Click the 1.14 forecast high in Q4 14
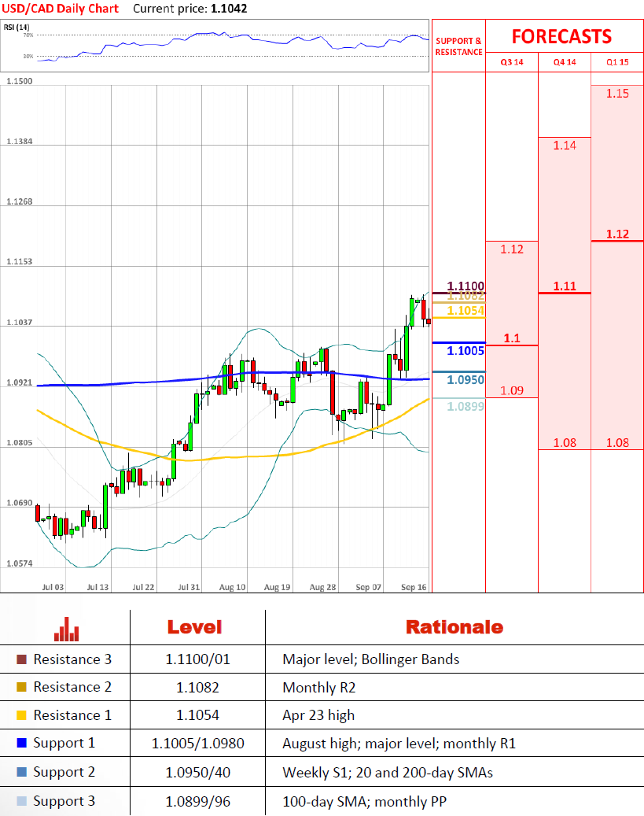 pos(565,146)
